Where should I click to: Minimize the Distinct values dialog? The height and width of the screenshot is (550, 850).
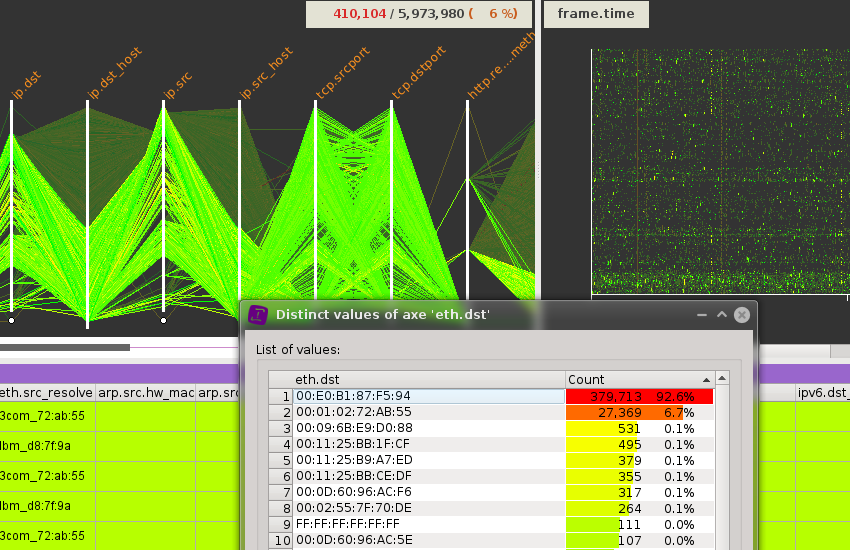(699, 315)
